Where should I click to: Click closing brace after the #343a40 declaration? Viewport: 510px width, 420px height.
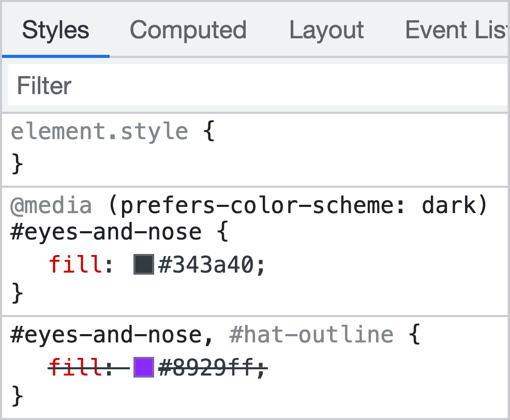pyautogui.click(x=17, y=293)
